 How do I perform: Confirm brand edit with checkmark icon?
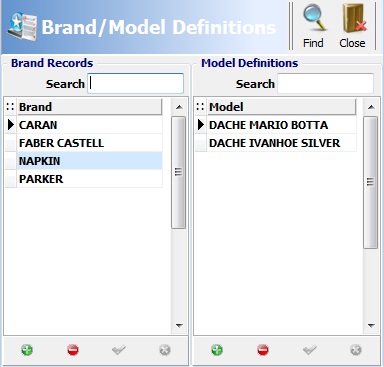coord(119,350)
